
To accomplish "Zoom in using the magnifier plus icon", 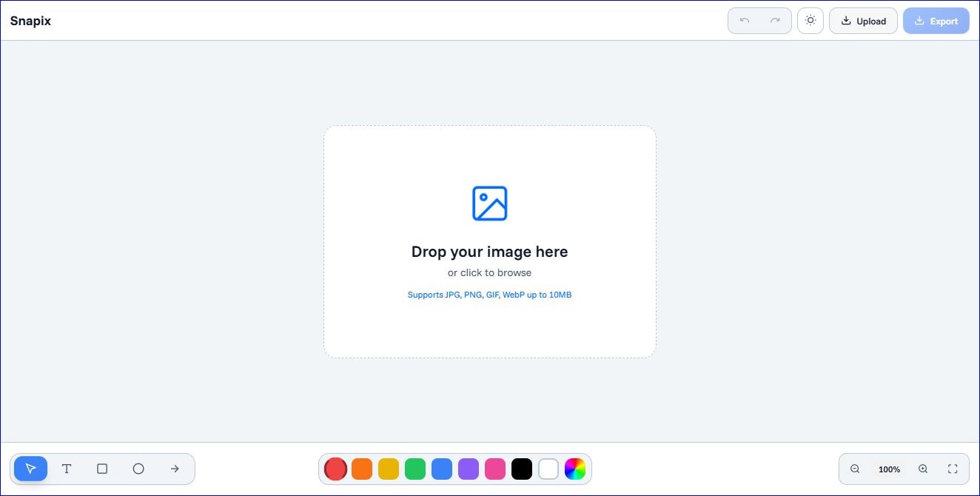I will point(923,469).
